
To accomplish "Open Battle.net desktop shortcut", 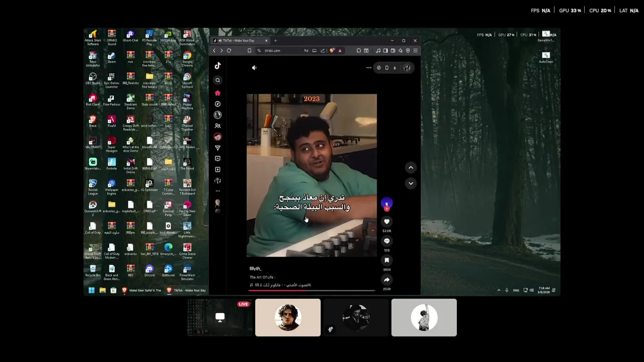I will click(x=168, y=271).
